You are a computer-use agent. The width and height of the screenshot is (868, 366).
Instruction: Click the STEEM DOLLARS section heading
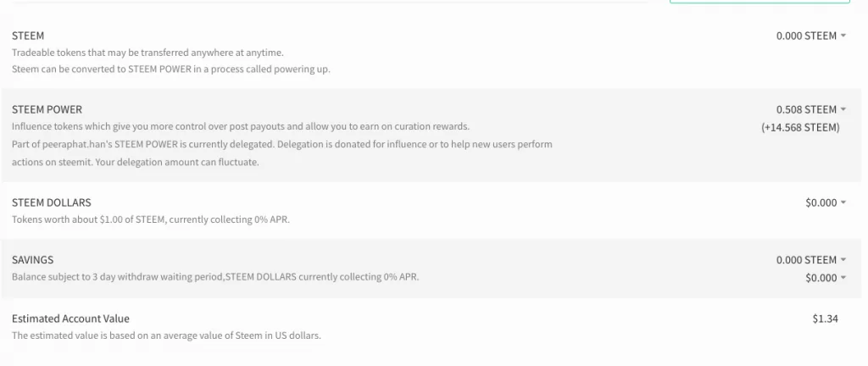click(52, 202)
